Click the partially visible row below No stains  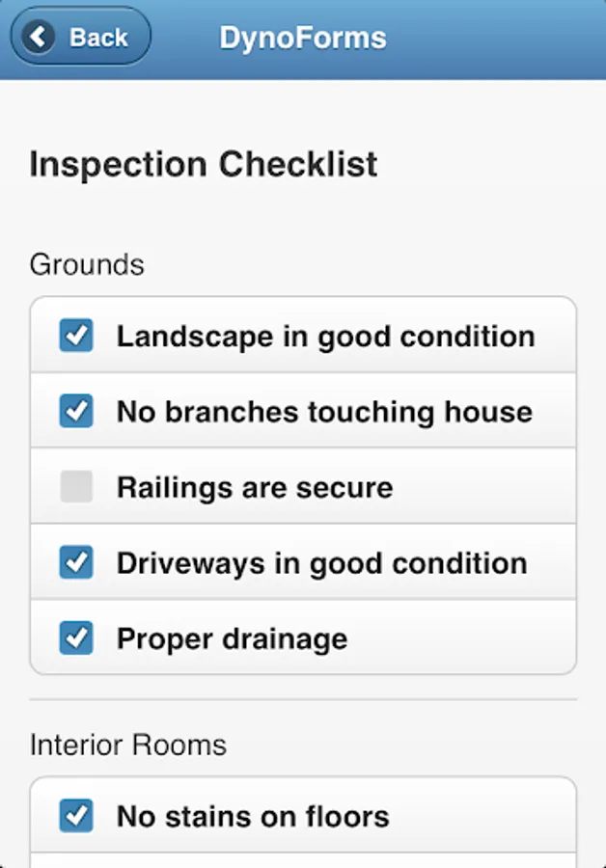(303, 860)
